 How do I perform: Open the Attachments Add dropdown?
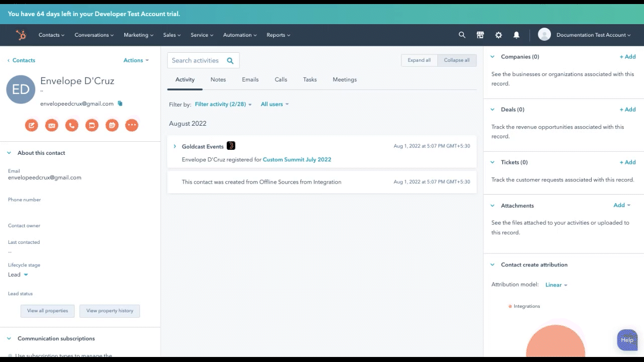coord(622,205)
